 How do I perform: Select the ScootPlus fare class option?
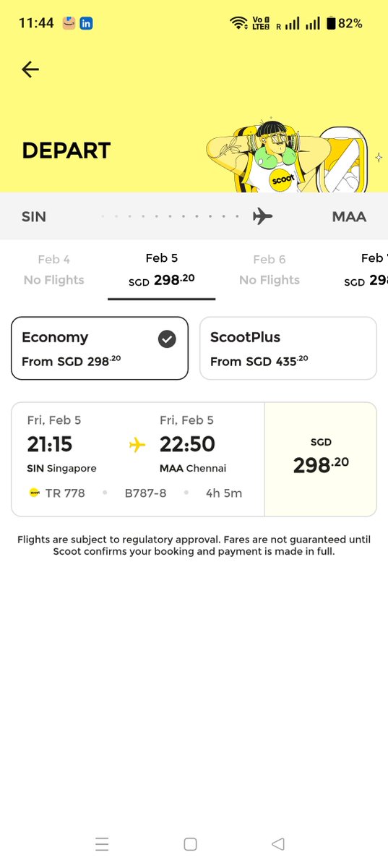click(288, 348)
